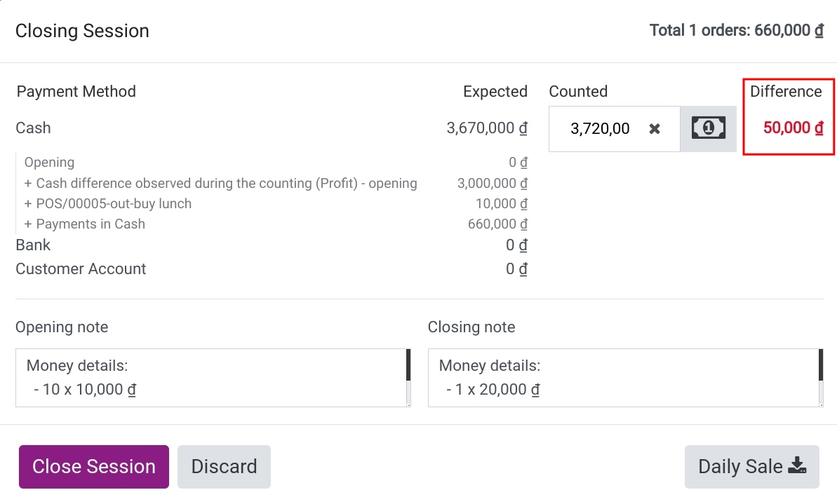The width and height of the screenshot is (837, 504).
Task: Click the Close Session button
Action: tap(93, 466)
